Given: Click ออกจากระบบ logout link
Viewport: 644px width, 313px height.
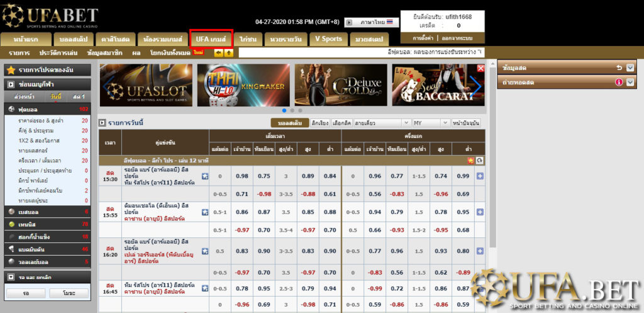Looking at the screenshot, I should pos(457,38).
